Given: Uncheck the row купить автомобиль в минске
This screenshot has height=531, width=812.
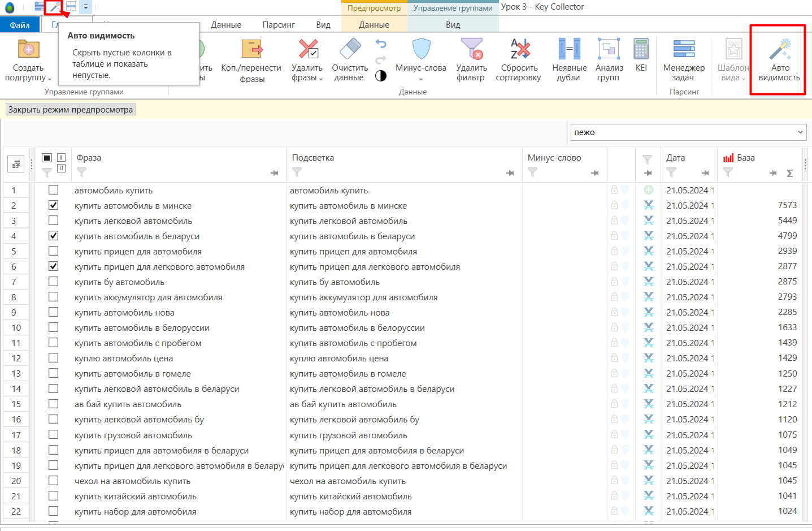Looking at the screenshot, I should [53, 205].
